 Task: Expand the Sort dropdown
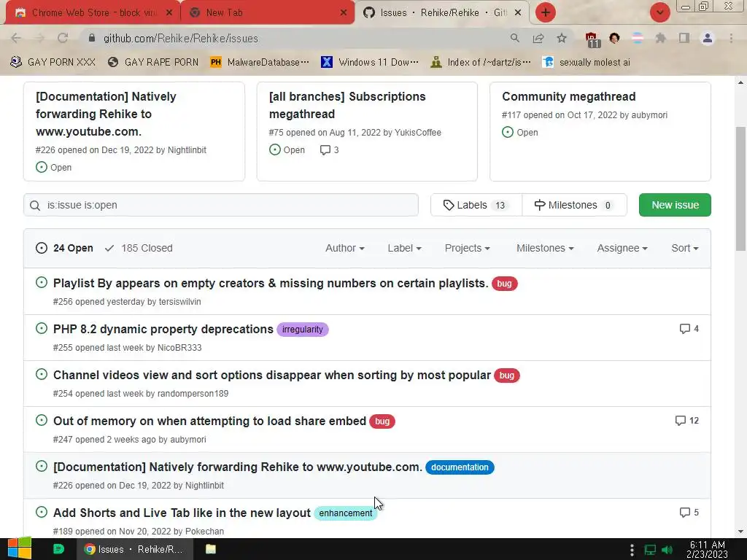[684, 248]
